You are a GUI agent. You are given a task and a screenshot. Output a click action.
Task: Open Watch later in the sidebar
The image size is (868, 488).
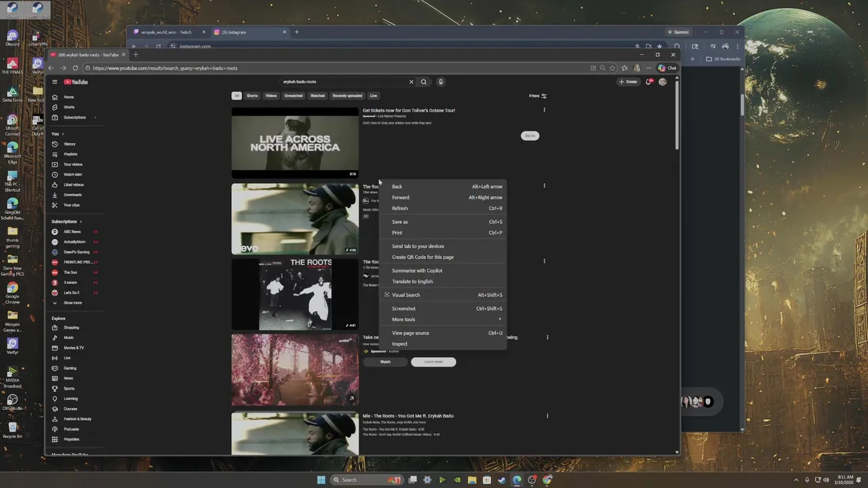point(73,175)
